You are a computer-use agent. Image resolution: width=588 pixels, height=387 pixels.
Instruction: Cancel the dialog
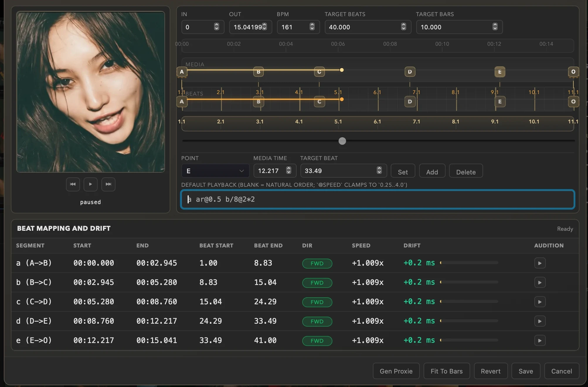click(562, 371)
